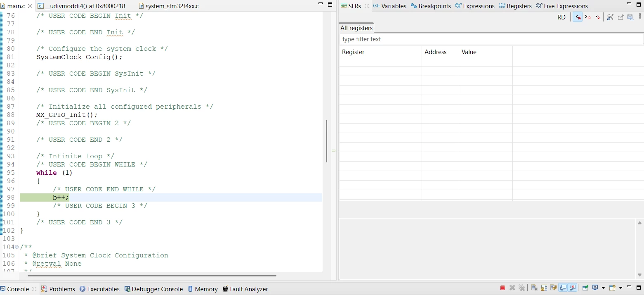Switch to the system_stm32f4xx.c editor tab
Image resolution: width=644 pixels, height=295 pixels.
point(169,6)
